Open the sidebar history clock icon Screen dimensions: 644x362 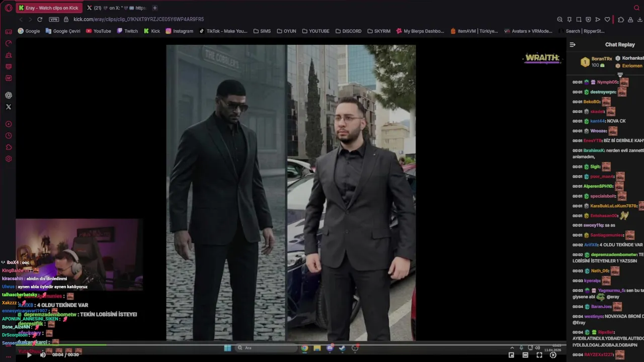pyautogui.click(x=9, y=136)
